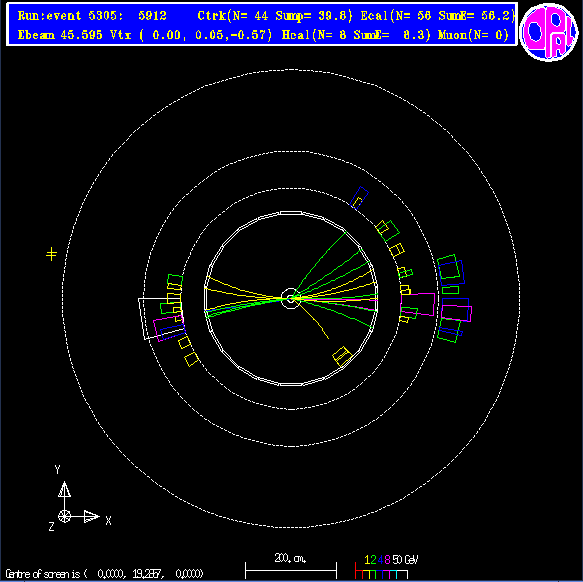Click the OPAL logo in the corner
Viewport: 583px width, 582px height.
pyautogui.click(x=548, y=32)
